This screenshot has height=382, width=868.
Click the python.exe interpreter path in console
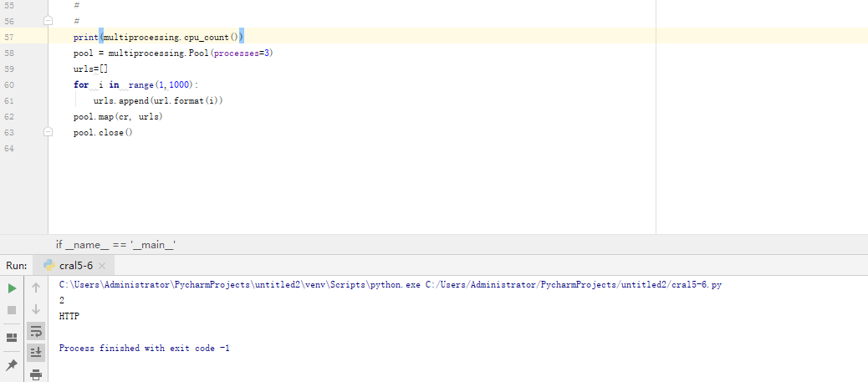[240, 284]
